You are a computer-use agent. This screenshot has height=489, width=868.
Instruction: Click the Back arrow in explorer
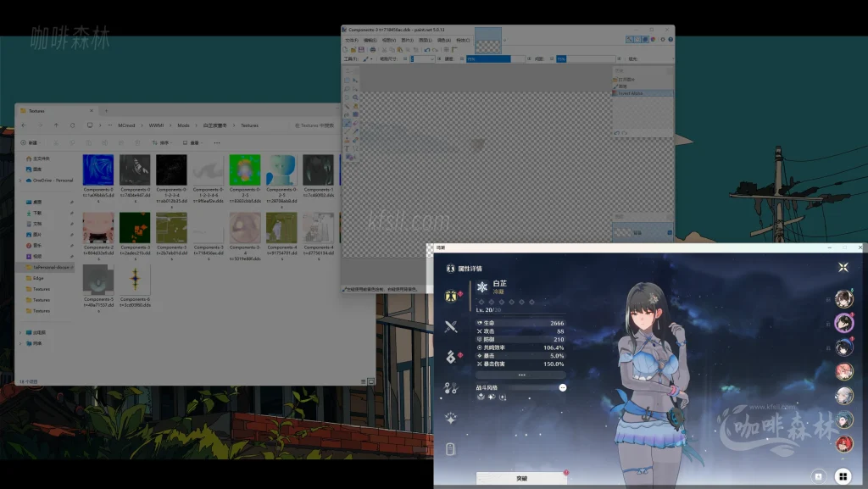24,125
